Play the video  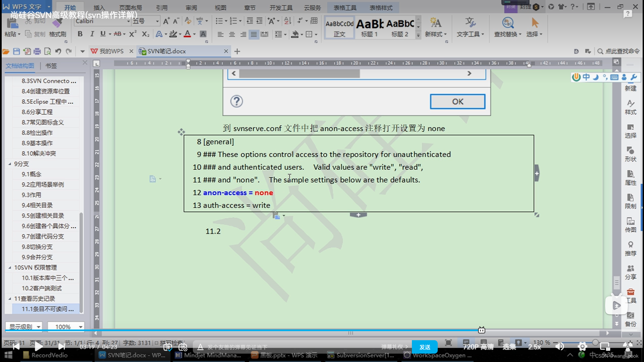coord(39,347)
